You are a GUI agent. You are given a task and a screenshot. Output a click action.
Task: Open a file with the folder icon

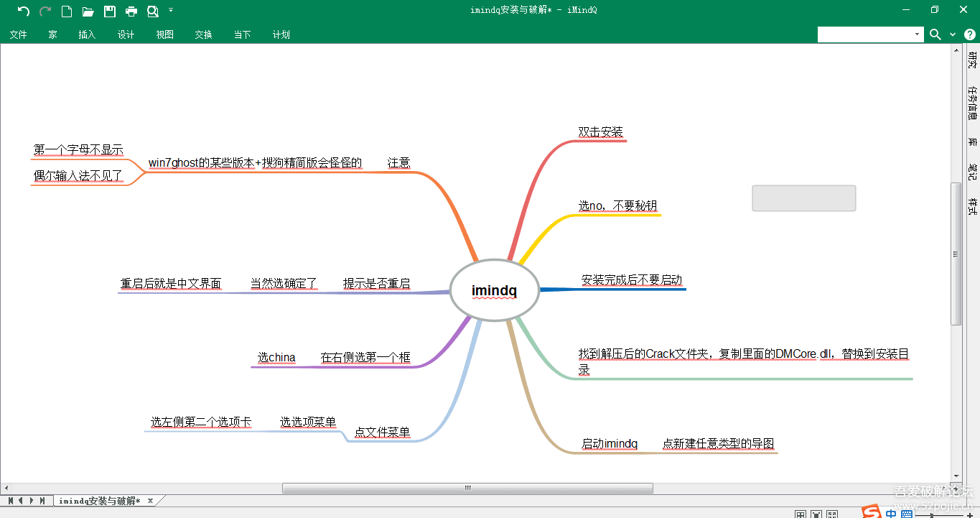[88, 11]
